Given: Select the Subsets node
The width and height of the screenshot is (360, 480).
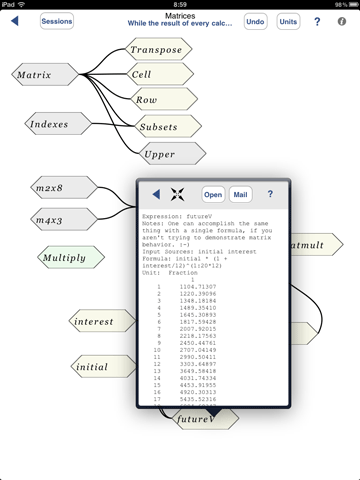Looking at the screenshot, I should point(168,126).
